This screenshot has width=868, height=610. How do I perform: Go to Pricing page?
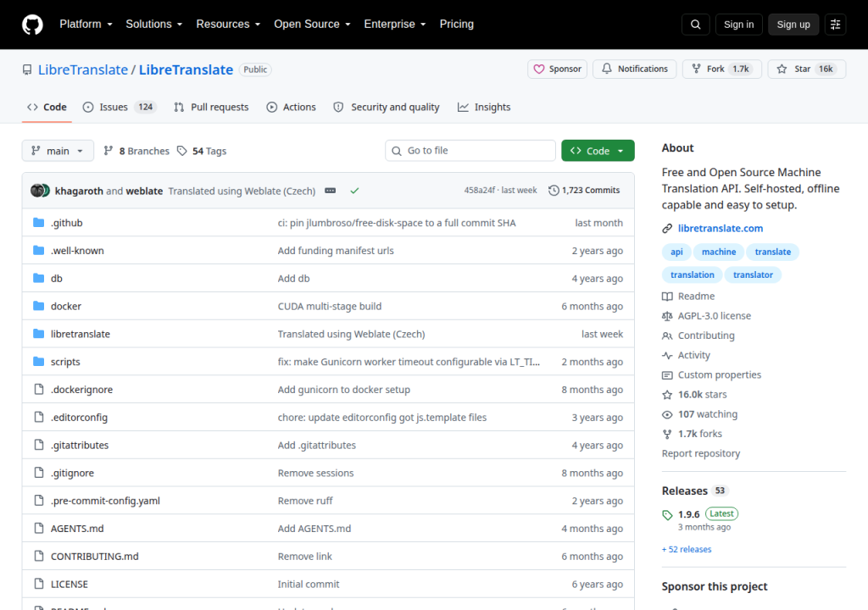(457, 25)
